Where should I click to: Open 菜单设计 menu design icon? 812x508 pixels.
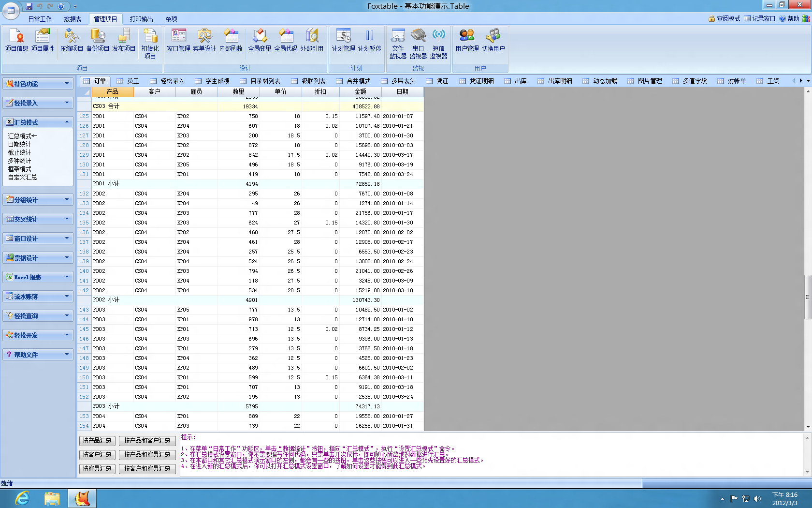(x=204, y=40)
